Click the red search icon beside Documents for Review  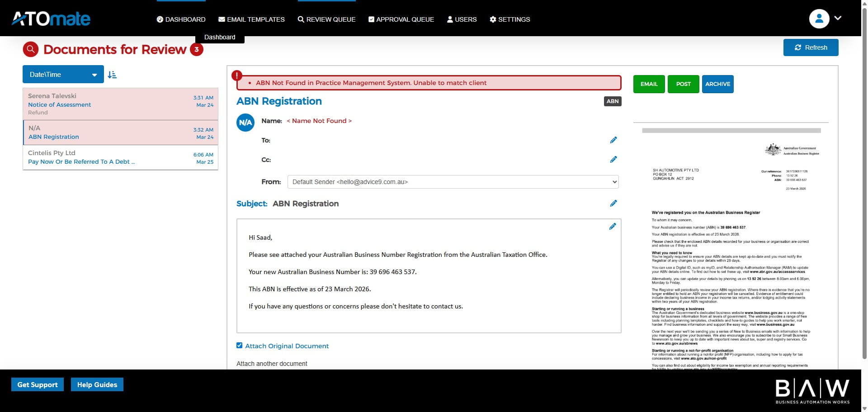pos(31,49)
